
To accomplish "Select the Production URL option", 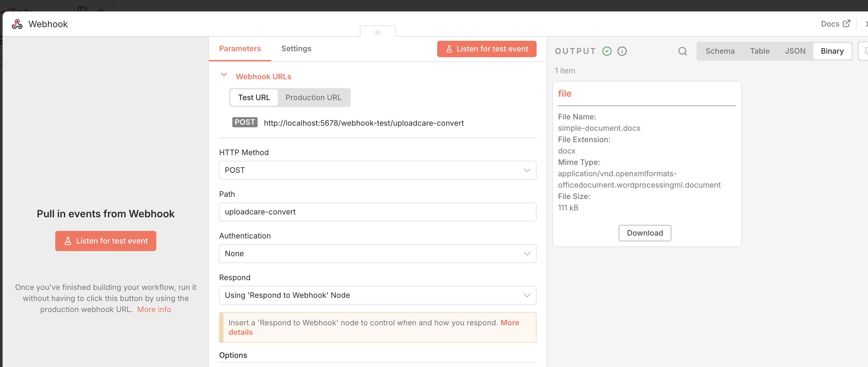I will click(x=313, y=98).
